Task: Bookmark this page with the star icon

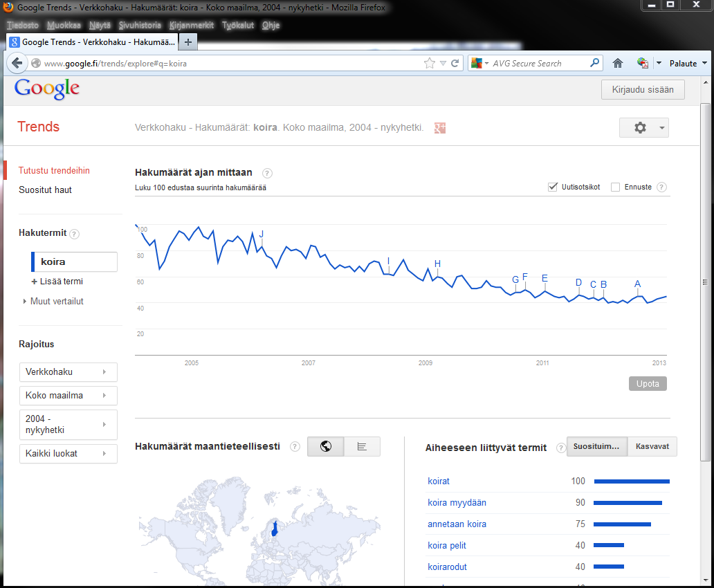Action: click(429, 64)
